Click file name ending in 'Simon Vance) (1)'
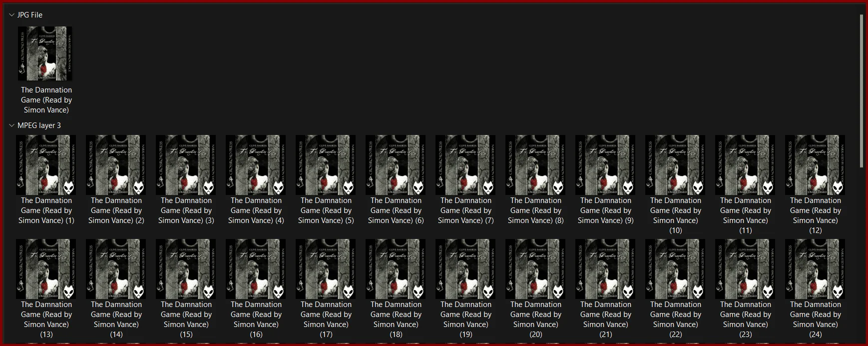 (x=46, y=210)
